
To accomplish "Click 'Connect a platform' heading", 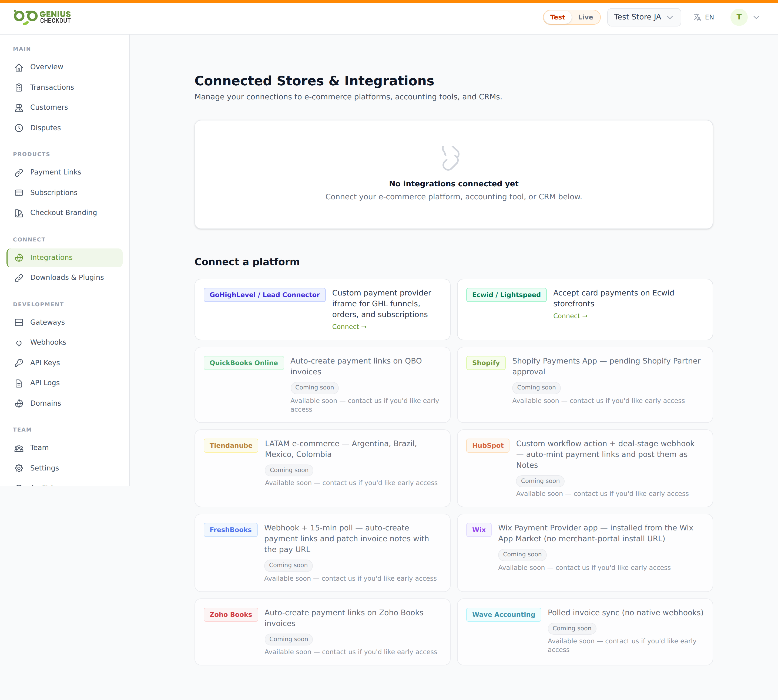I will pos(247,262).
